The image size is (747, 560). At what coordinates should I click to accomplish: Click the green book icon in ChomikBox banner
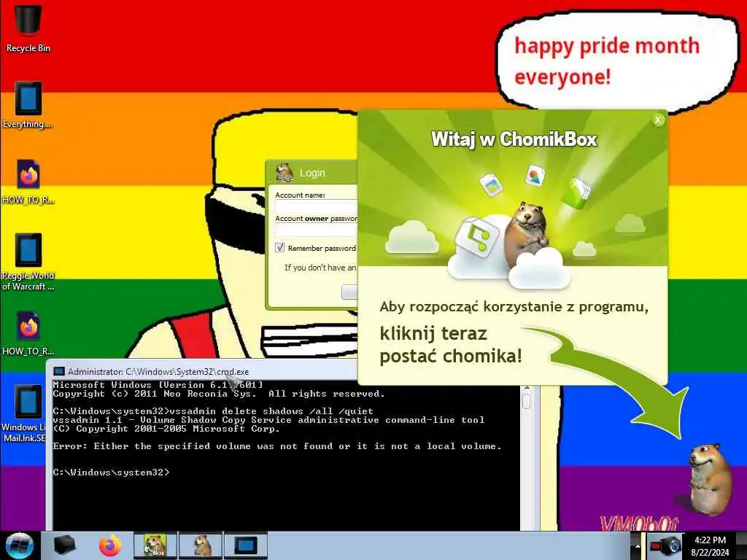tap(576, 192)
